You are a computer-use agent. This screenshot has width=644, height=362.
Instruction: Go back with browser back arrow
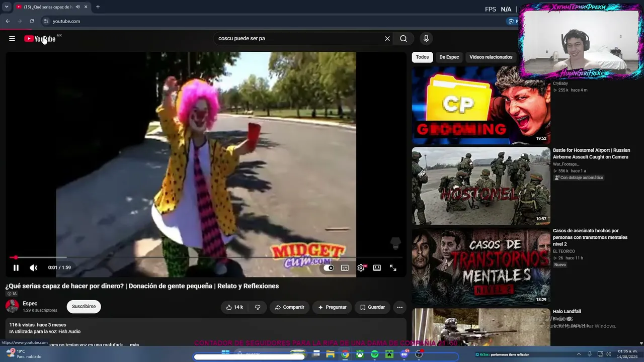tap(8, 21)
